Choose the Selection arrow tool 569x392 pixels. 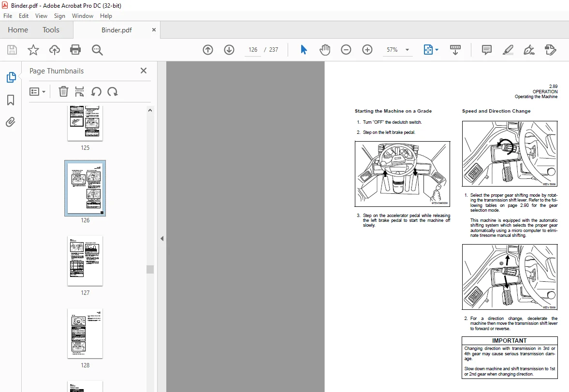tap(304, 50)
